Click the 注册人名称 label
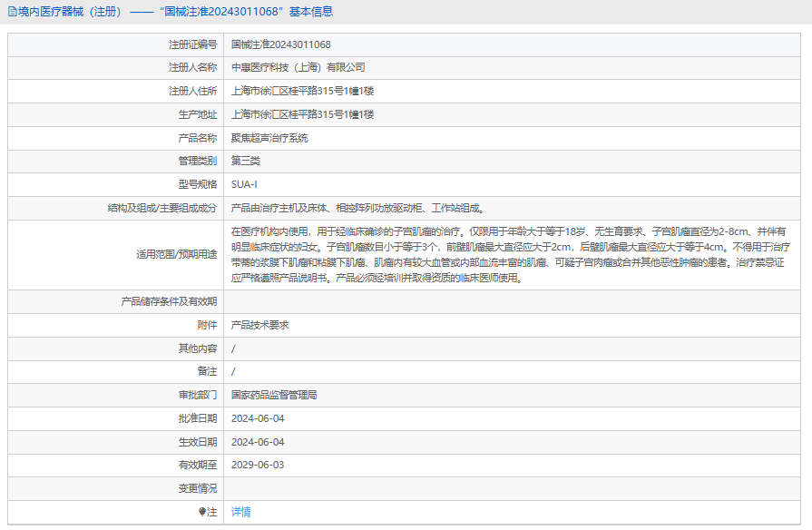812x530 pixels. click(x=192, y=67)
